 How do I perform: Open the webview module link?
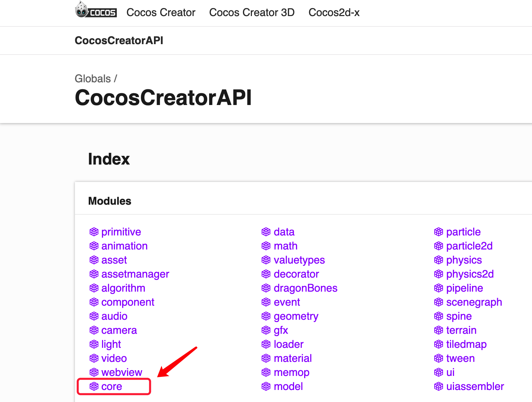tap(122, 372)
